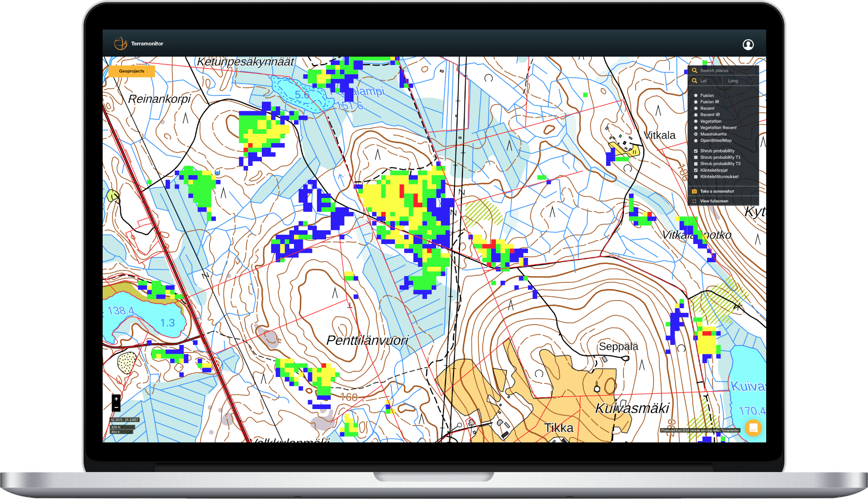This screenshot has width=868, height=499.
Task: Open the user account profile icon
Action: tap(748, 44)
